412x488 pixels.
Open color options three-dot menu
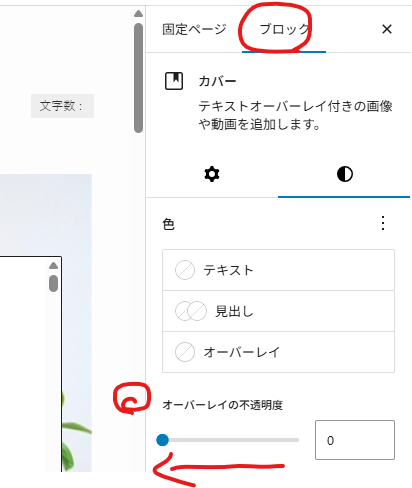383,223
